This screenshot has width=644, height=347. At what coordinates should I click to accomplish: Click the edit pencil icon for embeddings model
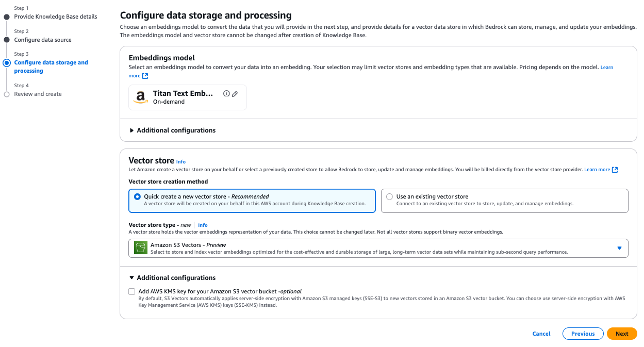click(235, 94)
